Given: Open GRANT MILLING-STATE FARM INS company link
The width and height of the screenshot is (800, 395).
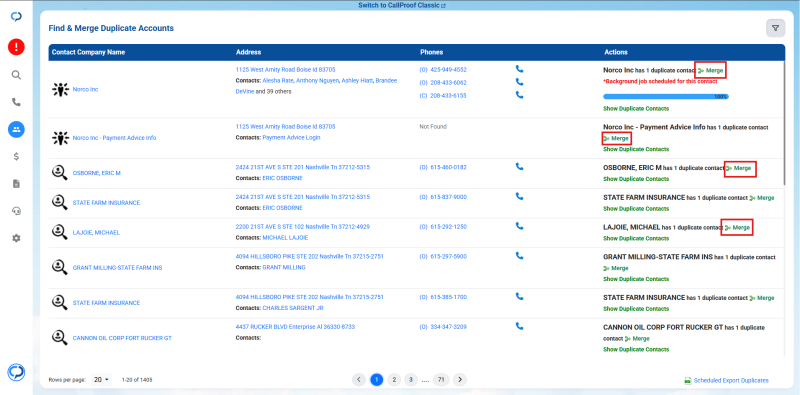Looking at the screenshot, I should 117,267.
